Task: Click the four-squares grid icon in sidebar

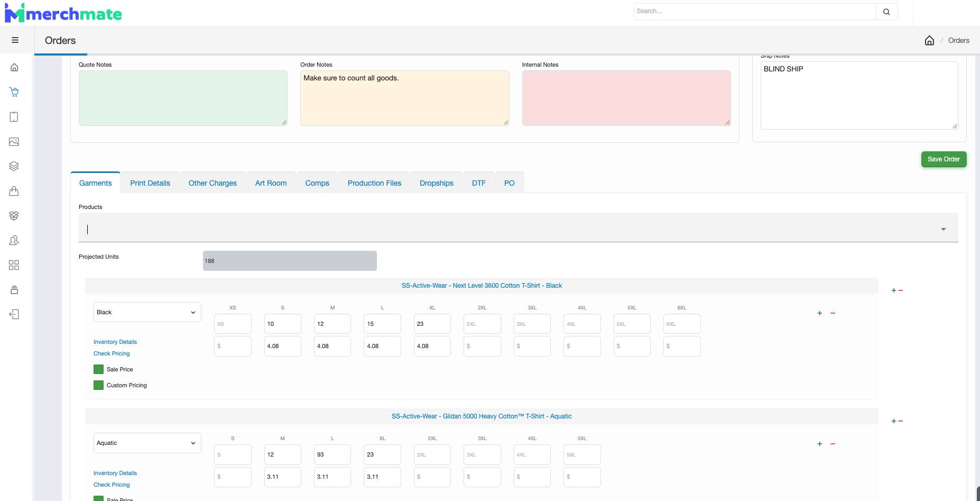Action: (14, 265)
